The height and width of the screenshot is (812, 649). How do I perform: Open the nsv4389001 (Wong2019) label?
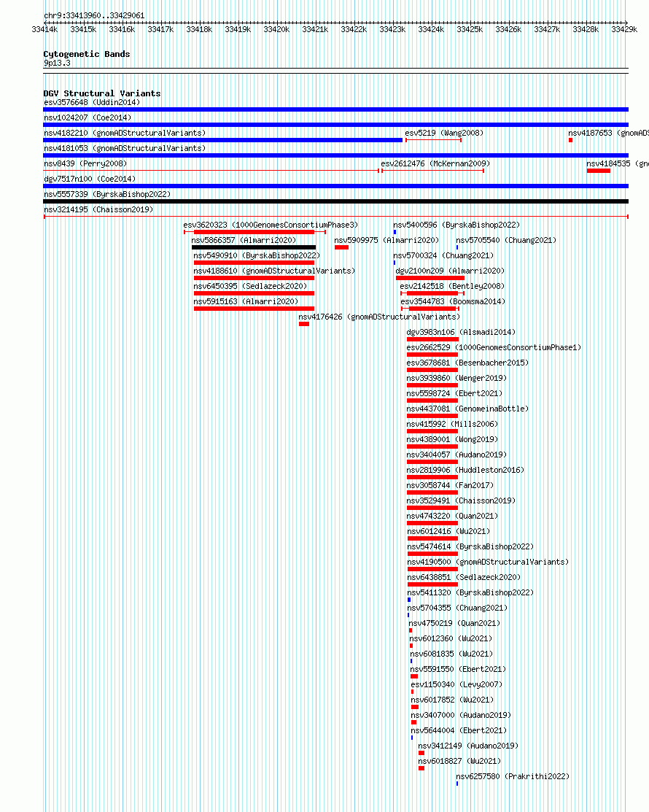(x=452, y=440)
